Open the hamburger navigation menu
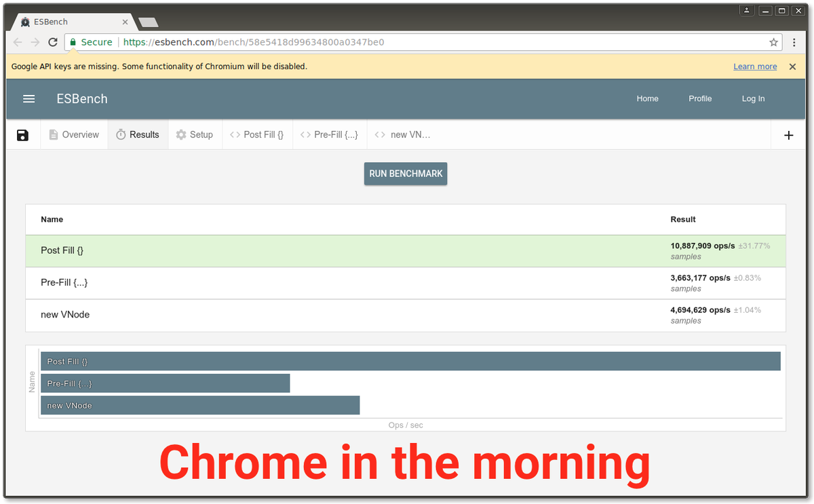This screenshot has width=814, height=504. (x=28, y=98)
